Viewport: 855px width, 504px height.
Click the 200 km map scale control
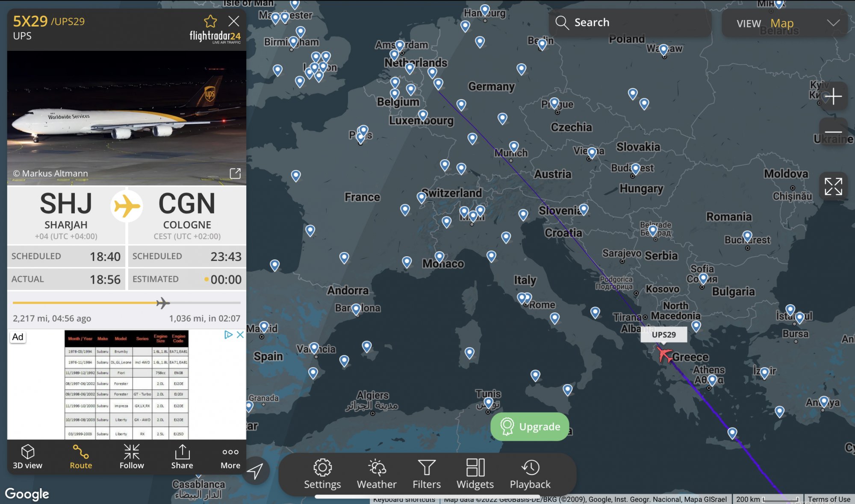(x=767, y=499)
